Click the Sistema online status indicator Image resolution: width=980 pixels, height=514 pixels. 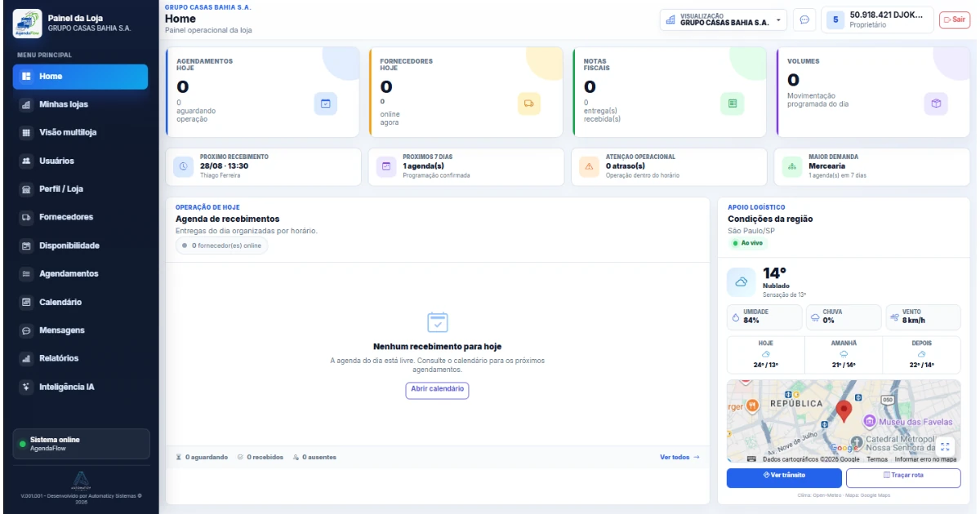(82, 444)
